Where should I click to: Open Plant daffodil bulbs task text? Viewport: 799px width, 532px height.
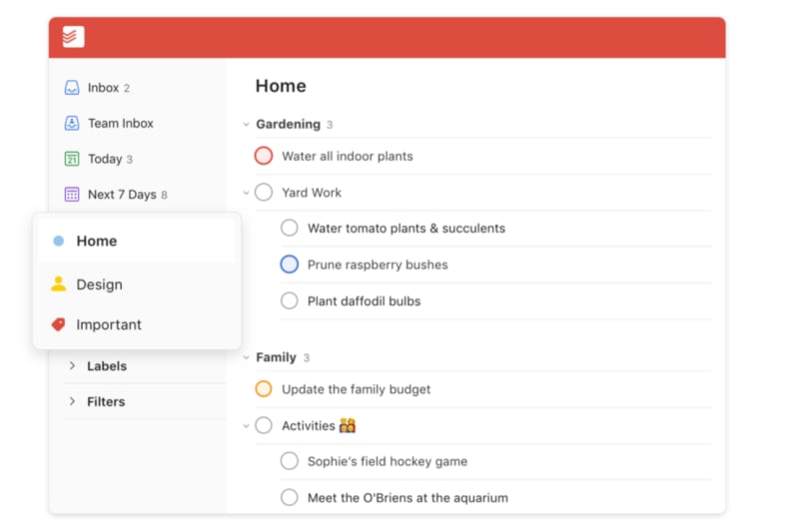(x=365, y=301)
